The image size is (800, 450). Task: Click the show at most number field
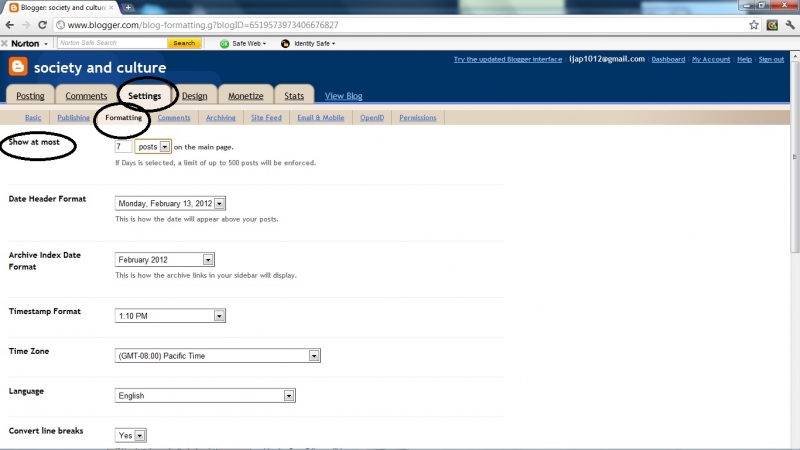click(123, 146)
